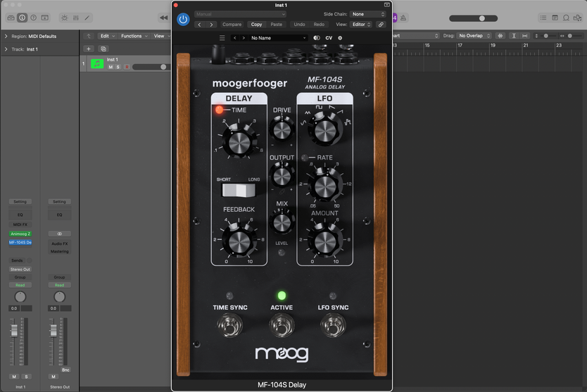Go to the previous plug-in setting
Image resolution: width=587 pixels, height=392 pixels.
pos(199,25)
